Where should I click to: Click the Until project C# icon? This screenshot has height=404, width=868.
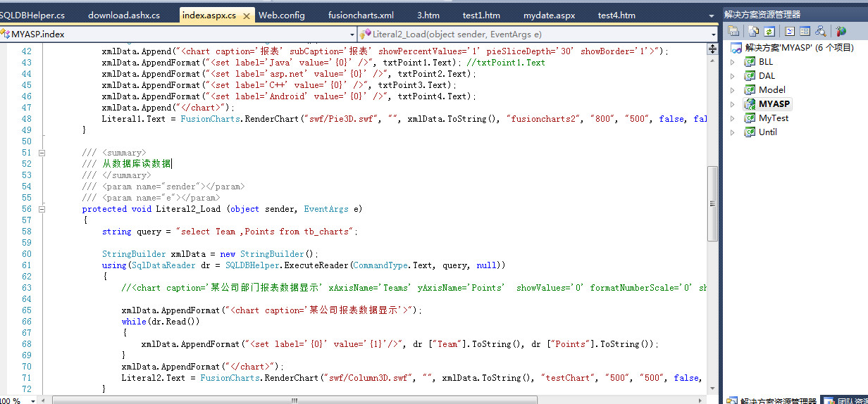click(750, 132)
